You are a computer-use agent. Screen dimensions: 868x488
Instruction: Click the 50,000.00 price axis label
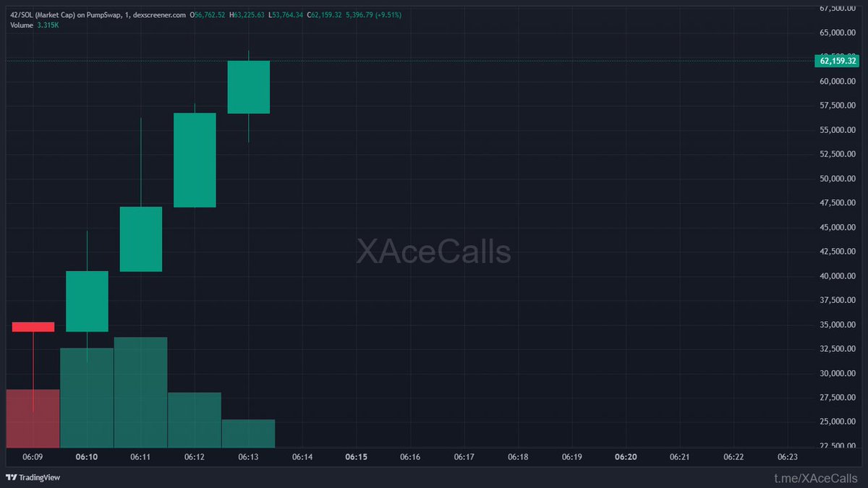(x=838, y=179)
